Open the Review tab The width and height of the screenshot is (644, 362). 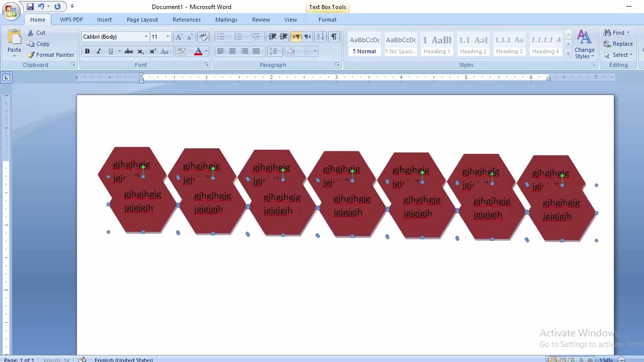[261, 20]
